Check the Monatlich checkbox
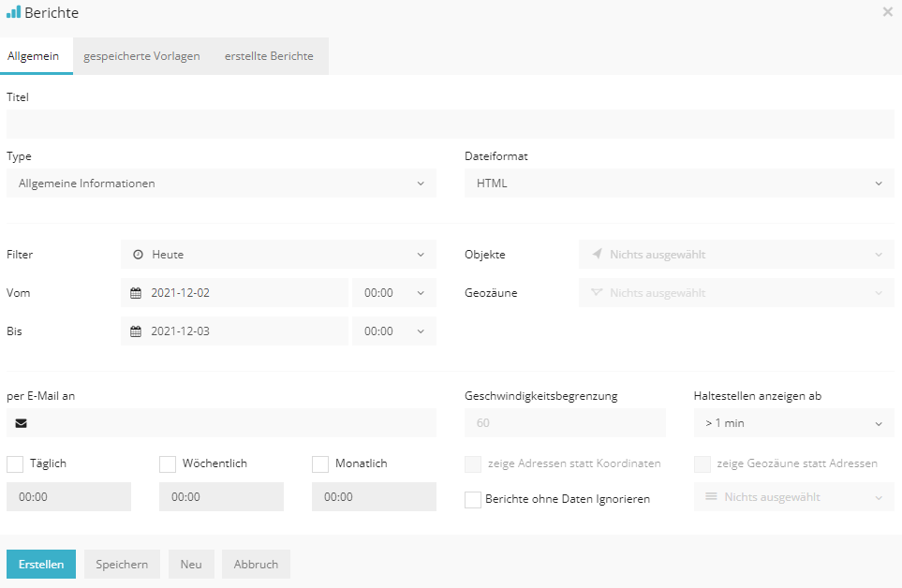902x588 pixels. (x=320, y=463)
